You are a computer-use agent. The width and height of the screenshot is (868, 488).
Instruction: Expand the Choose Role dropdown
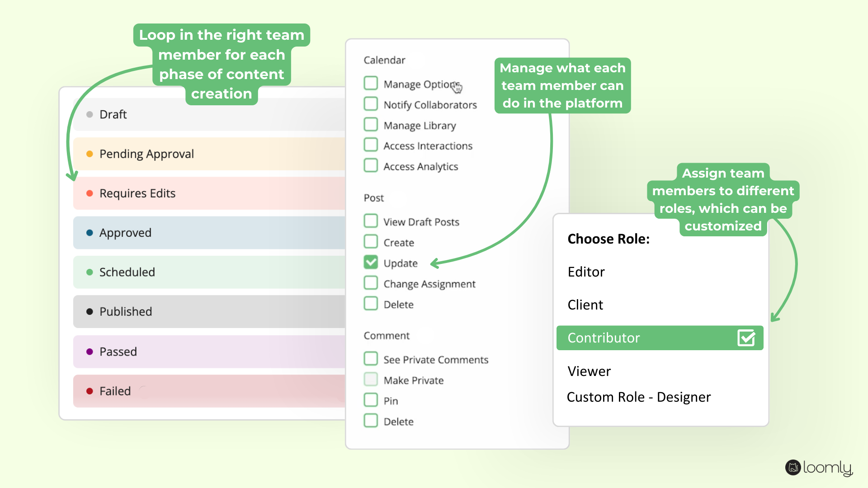pyautogui.click(x=608, y=238)
